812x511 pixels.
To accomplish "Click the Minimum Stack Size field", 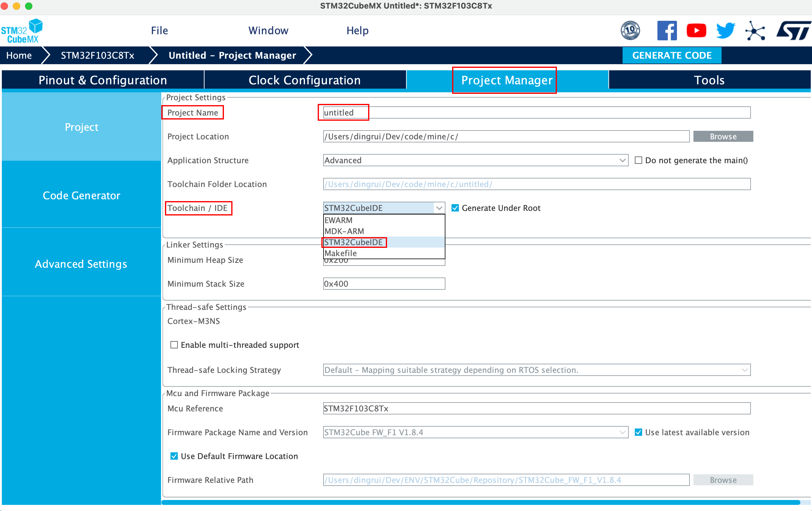I will pyautogui.click(x=383, y=284).
